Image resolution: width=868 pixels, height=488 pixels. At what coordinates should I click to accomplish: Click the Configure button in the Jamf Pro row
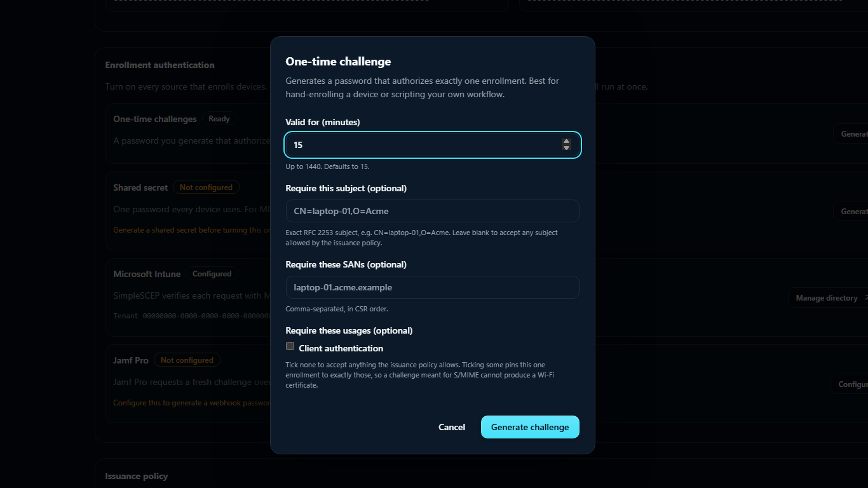(x=850, y=384)
